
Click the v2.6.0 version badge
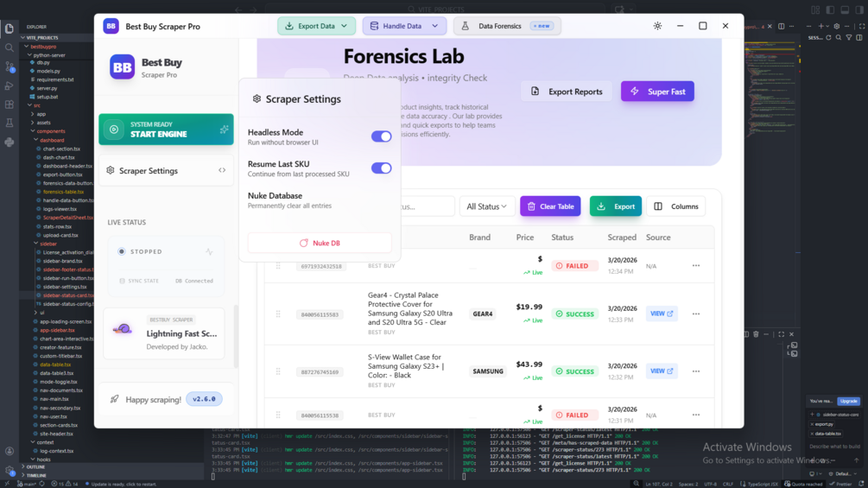click(x=205, y=399)
